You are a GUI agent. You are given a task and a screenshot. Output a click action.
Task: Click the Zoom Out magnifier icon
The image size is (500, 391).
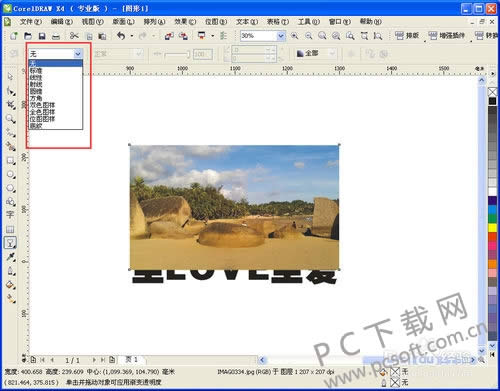309,36
